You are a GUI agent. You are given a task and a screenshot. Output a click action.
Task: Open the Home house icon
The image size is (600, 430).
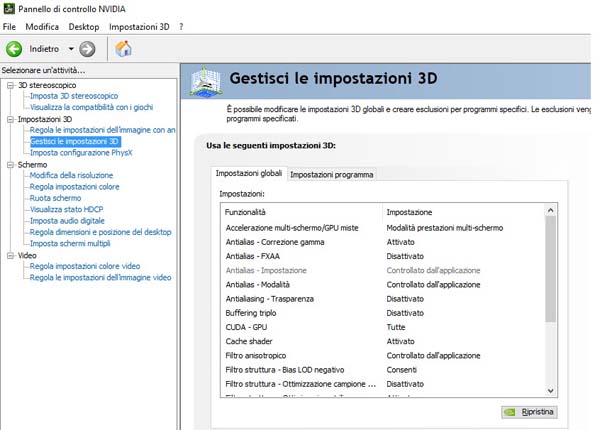point(123,49)
